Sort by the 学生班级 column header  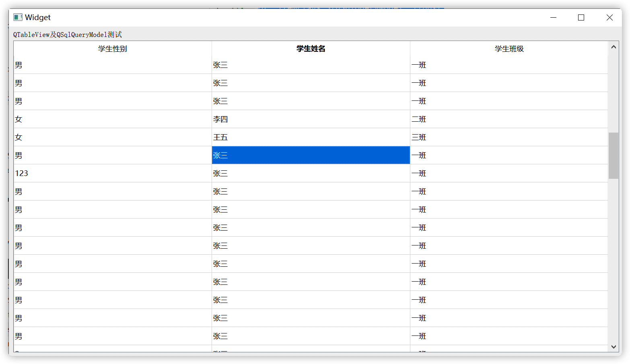point(509,49)
